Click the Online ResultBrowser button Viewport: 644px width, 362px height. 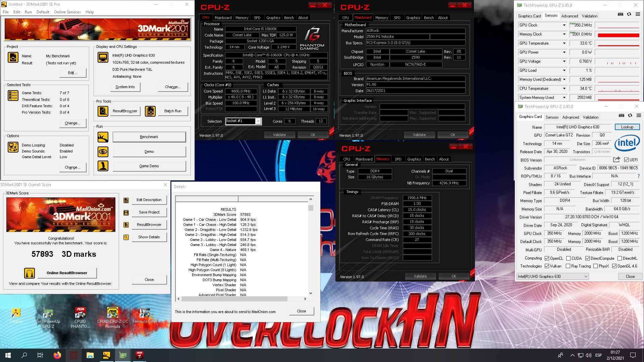tap(67, 273)
